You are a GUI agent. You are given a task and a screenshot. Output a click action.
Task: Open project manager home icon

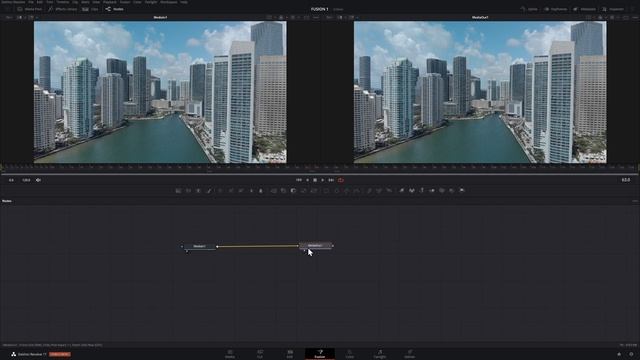click(619, 354)
